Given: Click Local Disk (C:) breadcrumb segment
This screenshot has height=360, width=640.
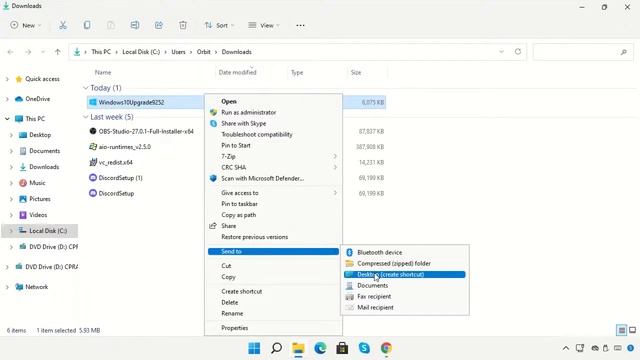Looking at the screenshot, I should click(x=141, y=52).
